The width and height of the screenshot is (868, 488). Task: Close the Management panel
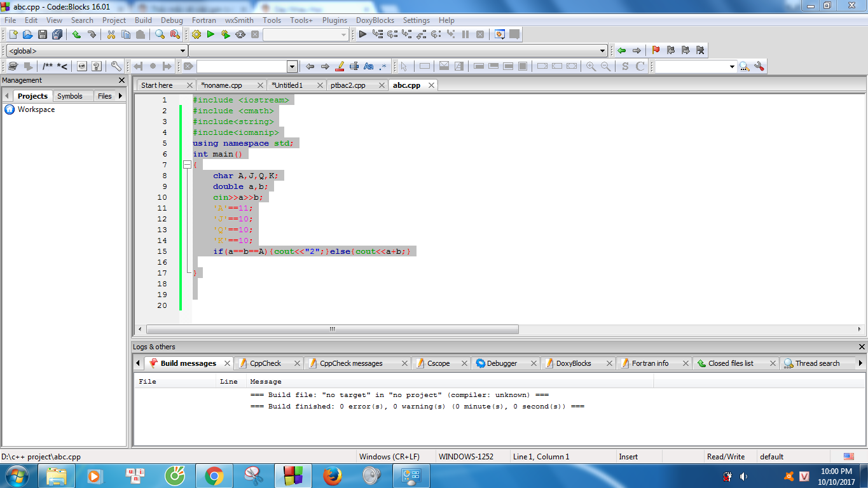pyautogui.click(x=122, y=80)
